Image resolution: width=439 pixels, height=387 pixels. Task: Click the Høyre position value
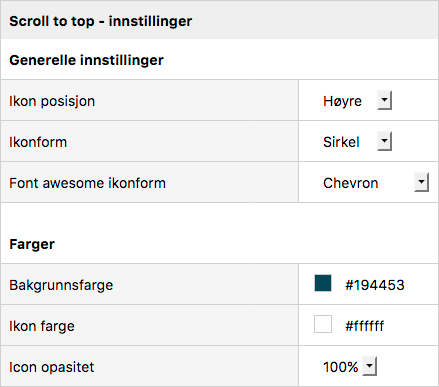click(x=342, y=101)
